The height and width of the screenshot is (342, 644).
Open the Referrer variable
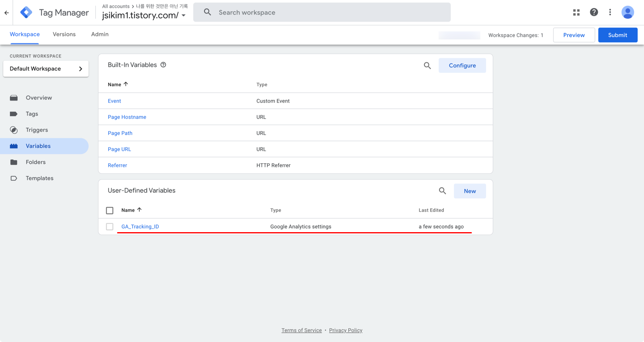(117, 165)
